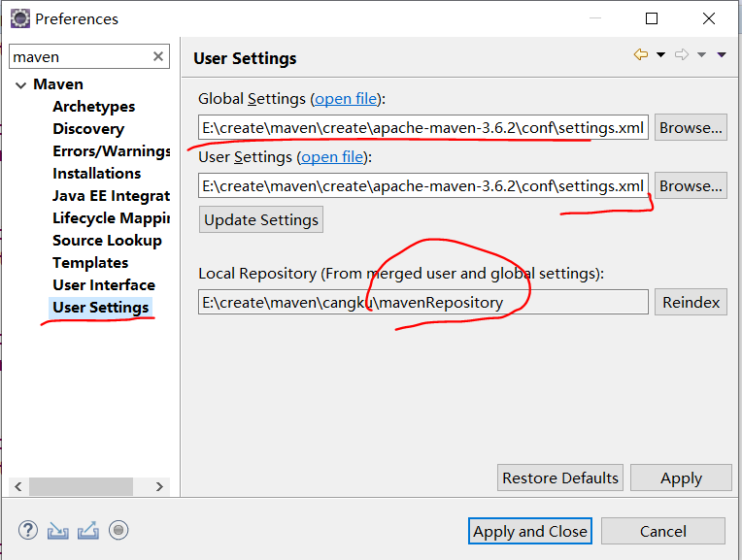Viewport: 742px width, 560px height.
Task: Click Restore Defaults
Action: (x=559, y=478)
